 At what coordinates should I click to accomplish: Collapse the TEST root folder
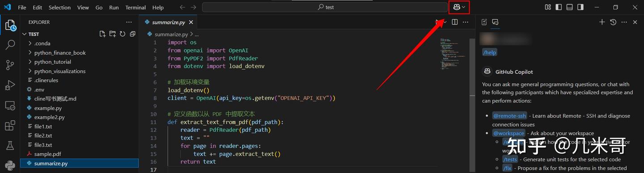[x=24, y=34]
